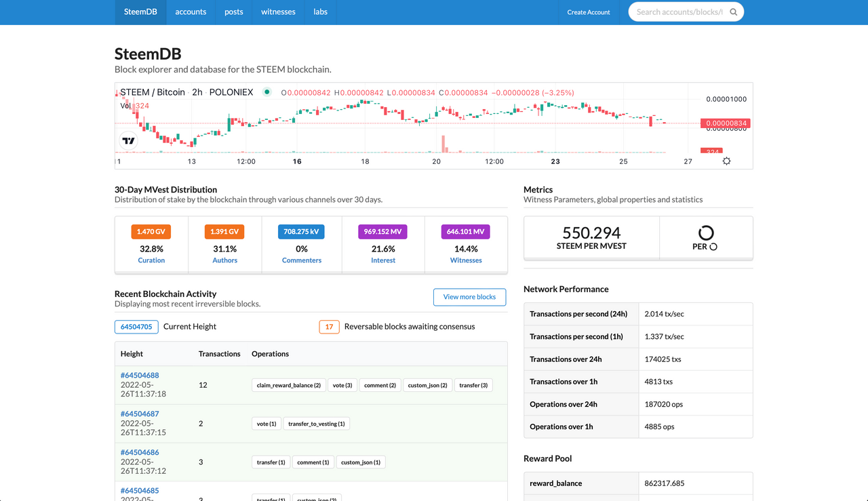Click View more blocks button
Viewport: 868px width, 501px height.
(x=469, y=297)
